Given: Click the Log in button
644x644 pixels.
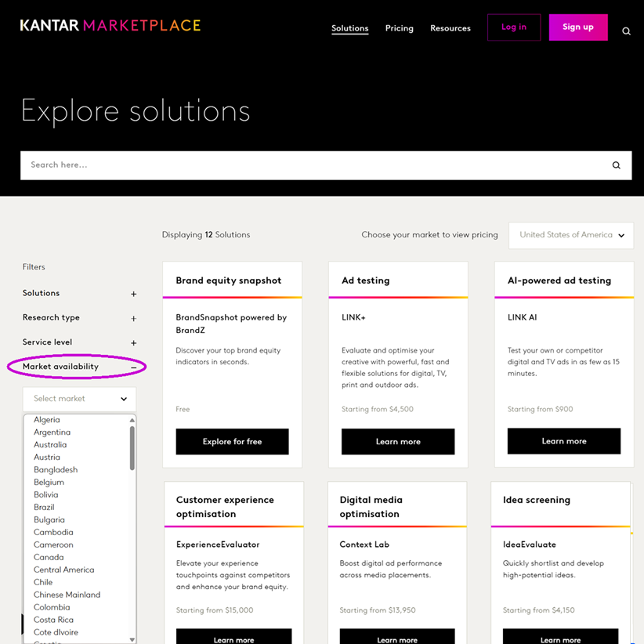Looking at the screenshot, I should tap(514, 27).
